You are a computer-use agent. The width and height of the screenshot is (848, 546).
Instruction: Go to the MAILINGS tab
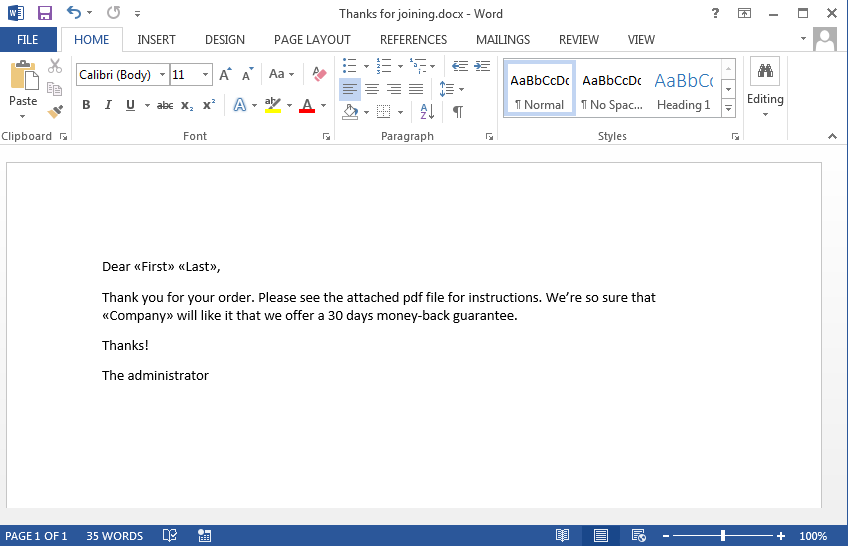tap(503, 39)
